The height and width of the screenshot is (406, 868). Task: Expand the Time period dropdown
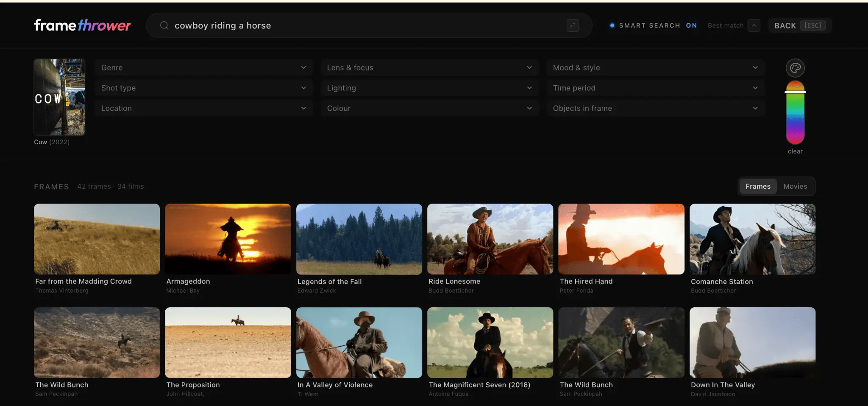pos(656,88)
